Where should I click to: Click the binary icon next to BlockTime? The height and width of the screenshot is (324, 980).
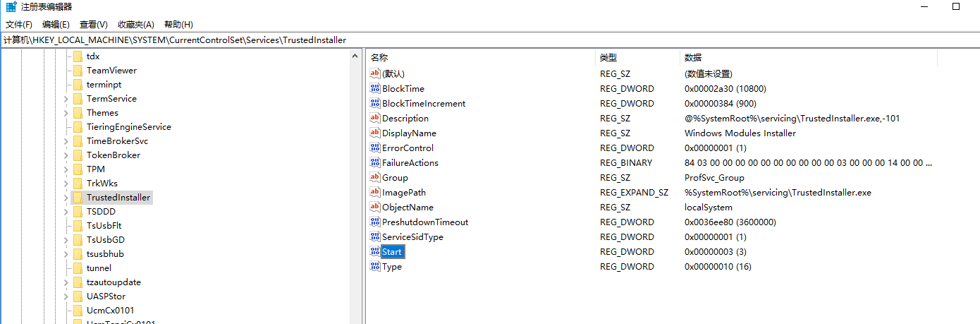point(375,89)
